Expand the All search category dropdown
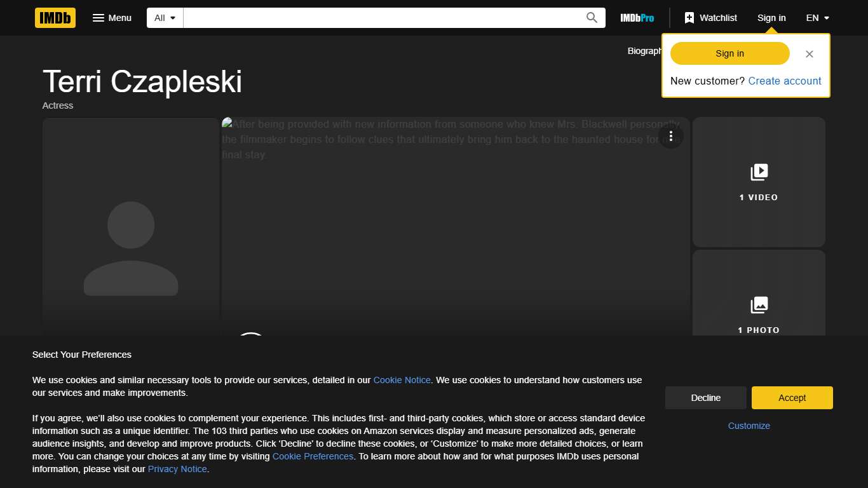The image size is (868, 488). [165, 18]
